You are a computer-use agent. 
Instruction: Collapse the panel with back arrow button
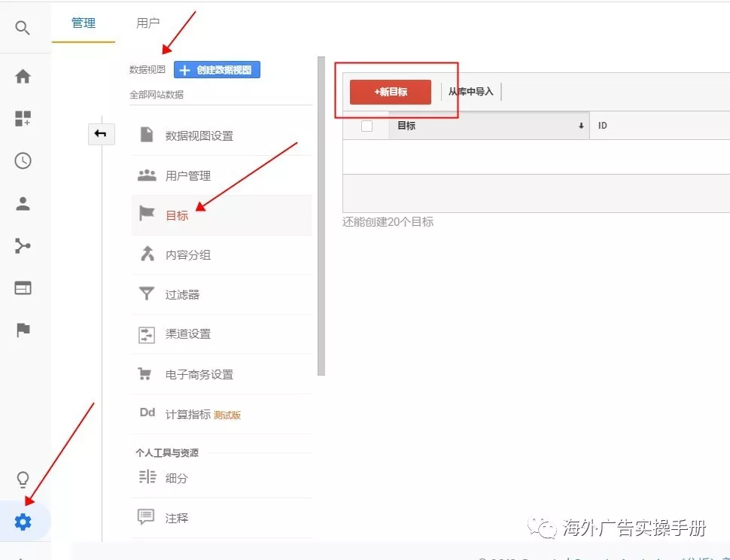[101, 134]
